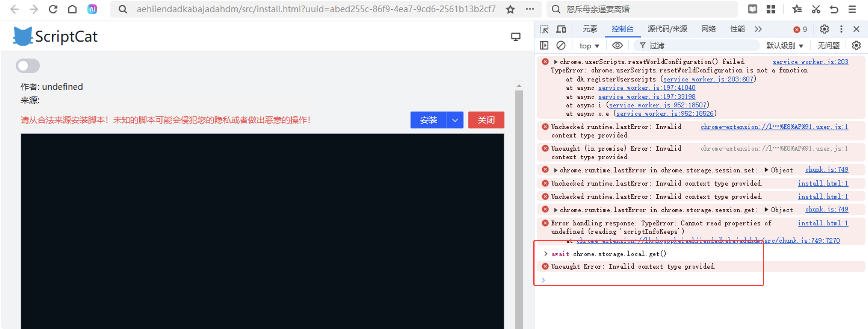This screenshot has width=868, height=329.
Task: Open the top context dropdown
Action: [x=589, y=45]
